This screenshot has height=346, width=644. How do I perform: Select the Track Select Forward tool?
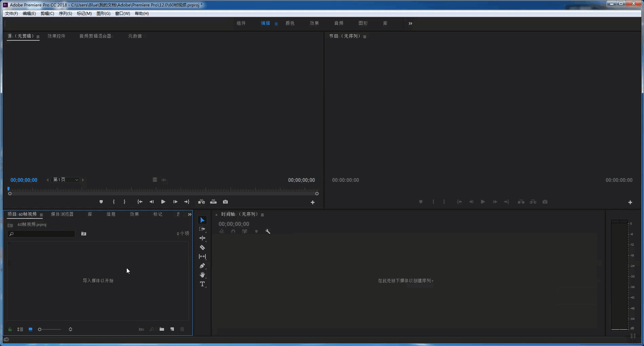click(x=202, y=229)
